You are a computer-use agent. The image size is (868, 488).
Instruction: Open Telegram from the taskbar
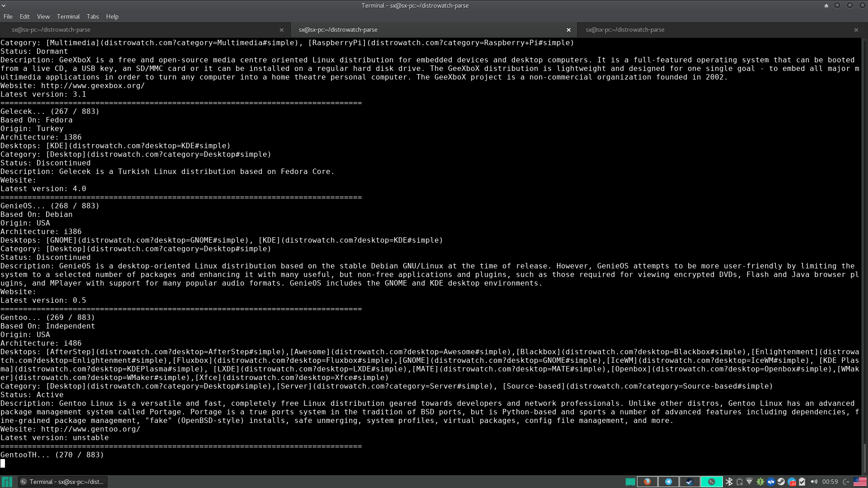click(x=669, y=482)
